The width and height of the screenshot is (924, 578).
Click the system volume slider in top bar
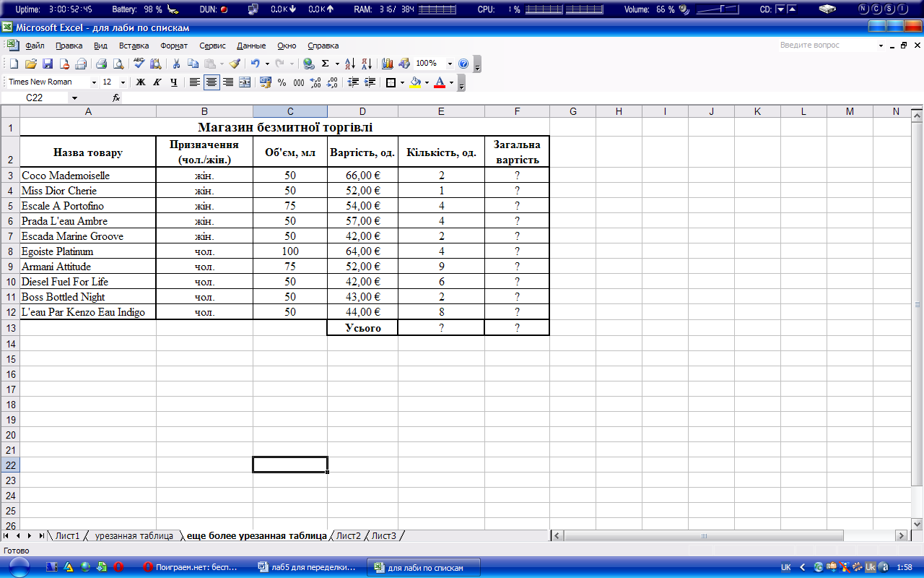(718, 9)
